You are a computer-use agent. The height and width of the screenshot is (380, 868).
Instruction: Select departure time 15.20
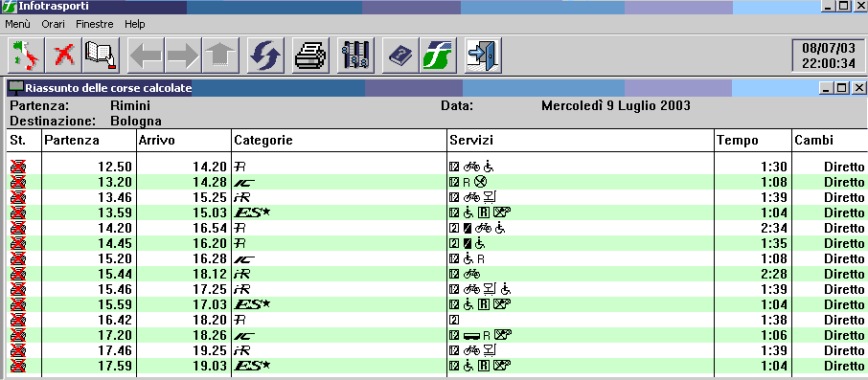tap(116, 258)
